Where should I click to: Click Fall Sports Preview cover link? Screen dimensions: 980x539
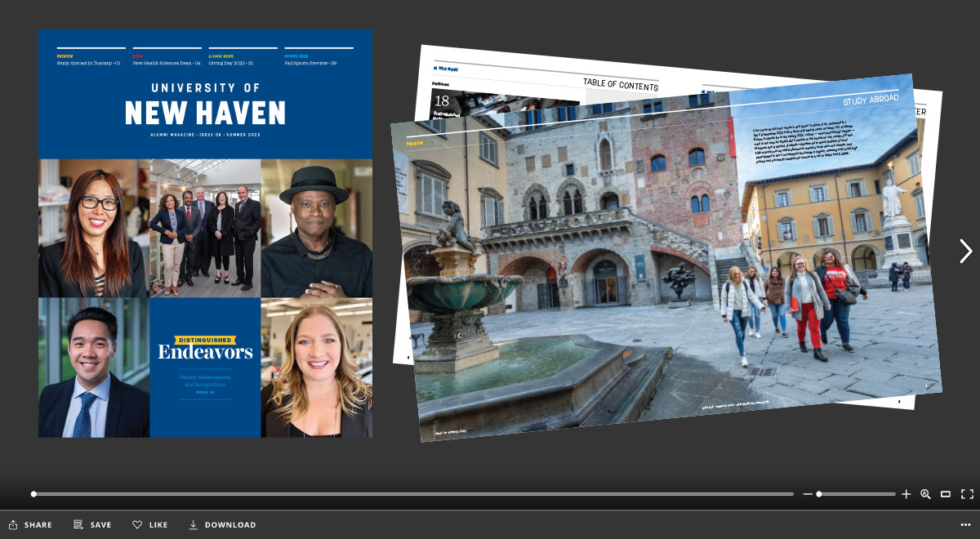310,62
